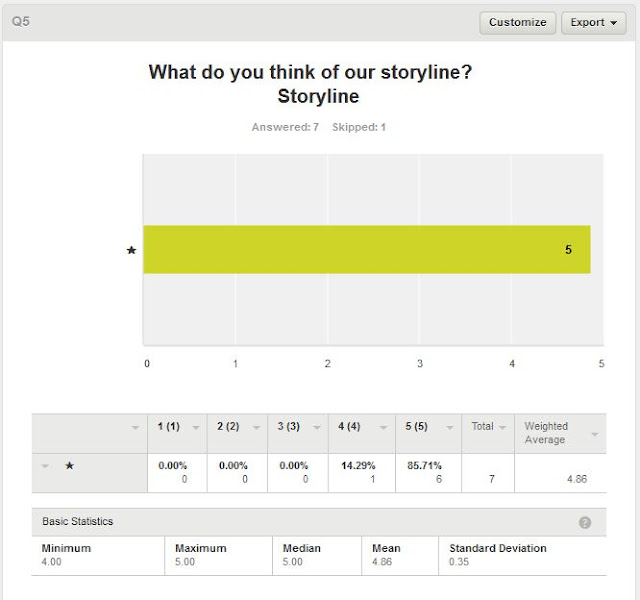The height and width of the screenshot is (600, 640).
Task: Click the 0.00% value under column 2 (2)
Action: [233, 465]
